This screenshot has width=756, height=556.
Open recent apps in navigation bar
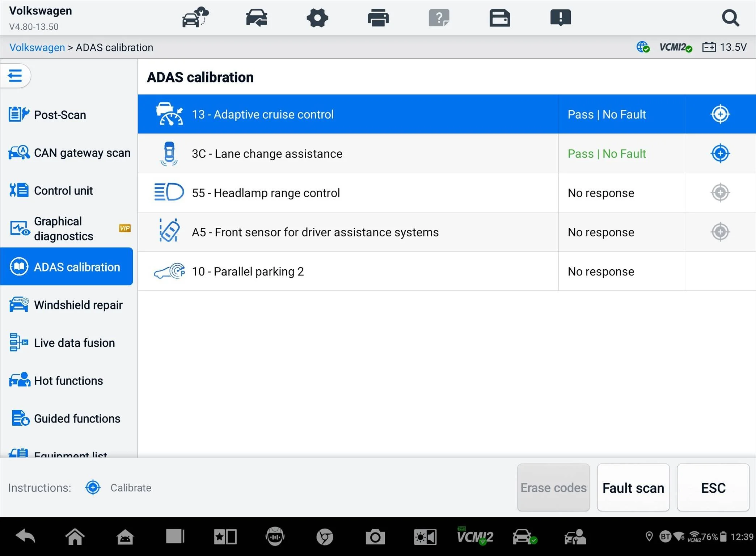(175, 536)
